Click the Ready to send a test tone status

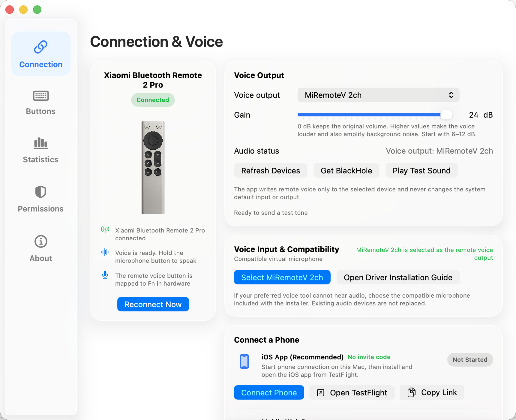(271, 213)
